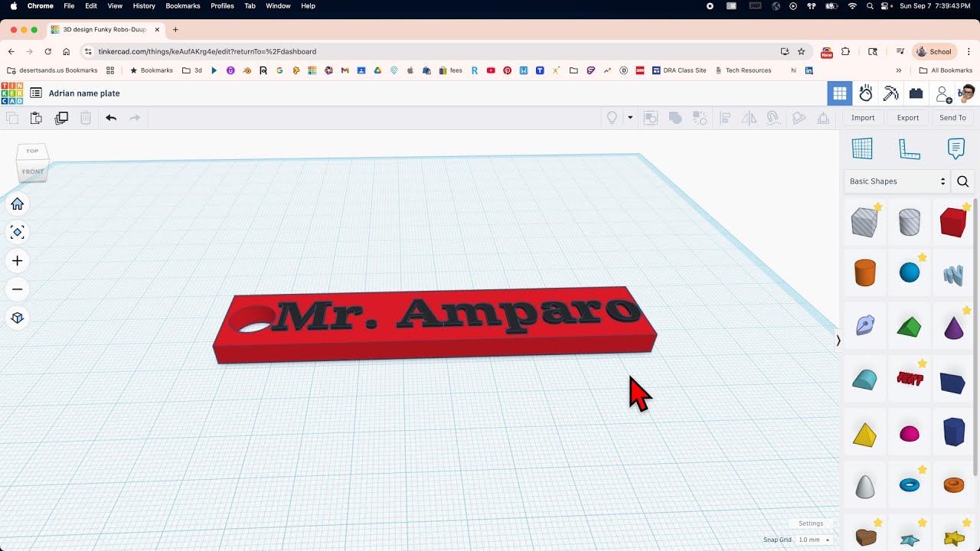Click the Paste tool in toolbar

(x=36, y=118)
